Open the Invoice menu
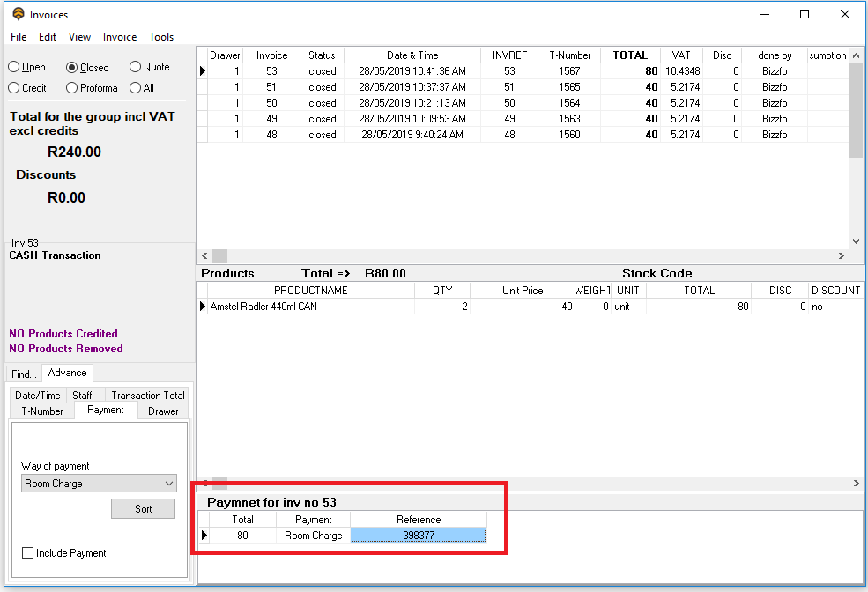This screenshot has height=592, width=868. pos(120,37)
